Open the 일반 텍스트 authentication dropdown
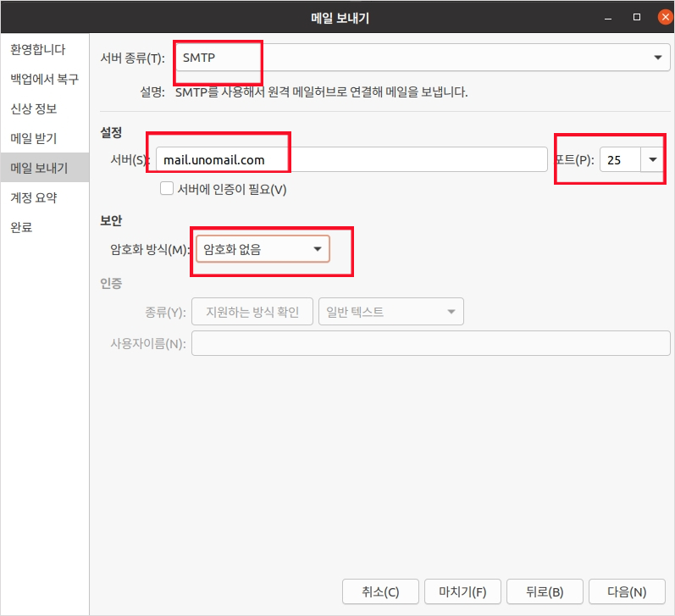The height and width of the screenshot is (616, 675). (391, 312)
